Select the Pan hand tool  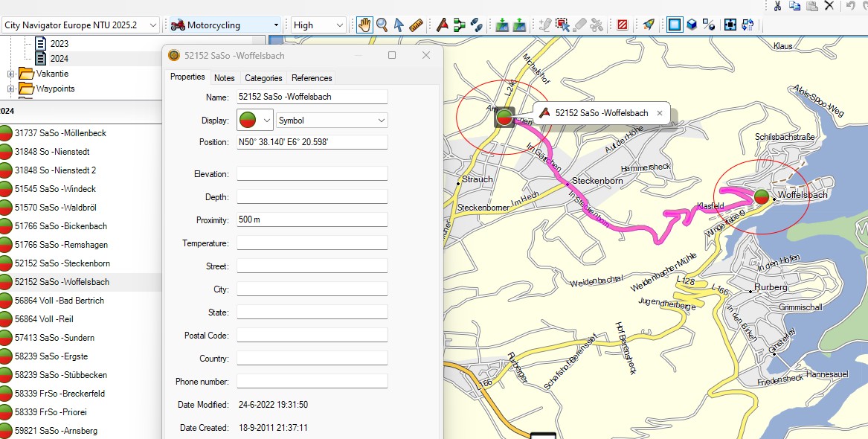tap(364, 25)
